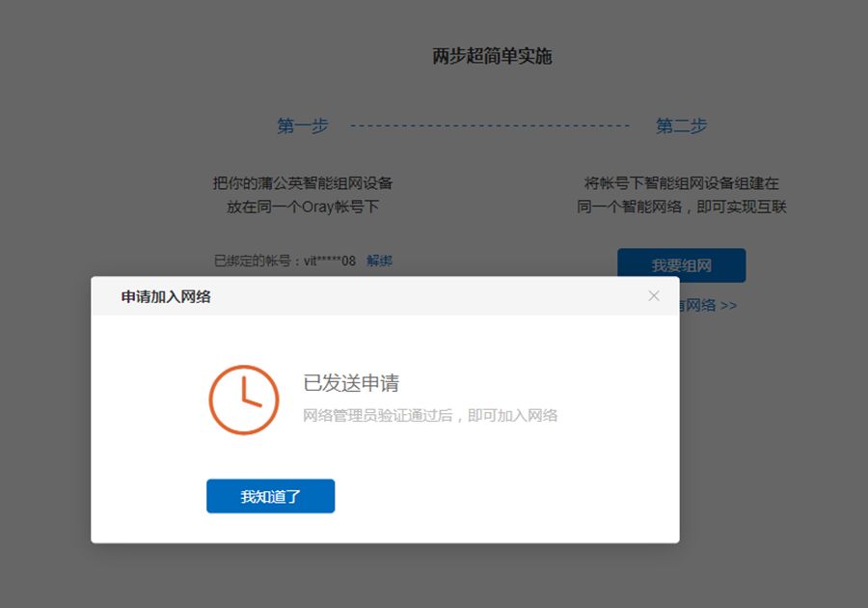The height and width of the screenshot is (608, 868).
Task: Click the 两步超简单实施 heading
Action: [x=492, y=56]
